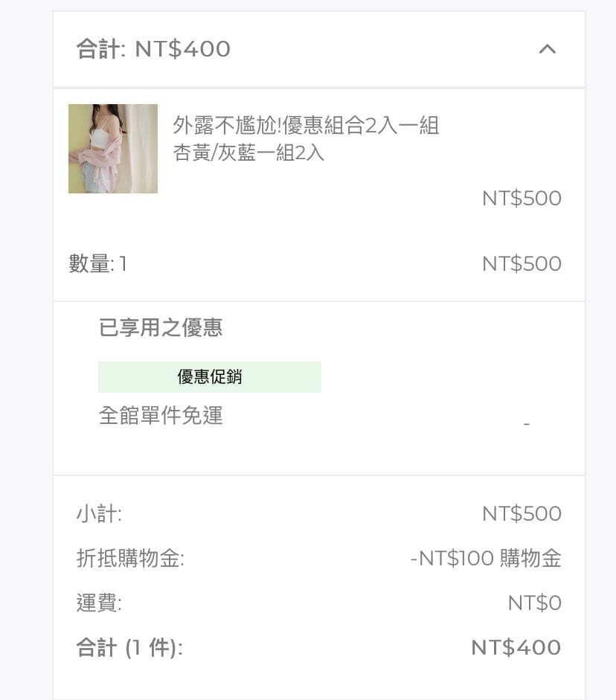Viewport: 616px width, 700px height.
Task: Click the dash beside 全館單件免運
Action: [527, 423]
